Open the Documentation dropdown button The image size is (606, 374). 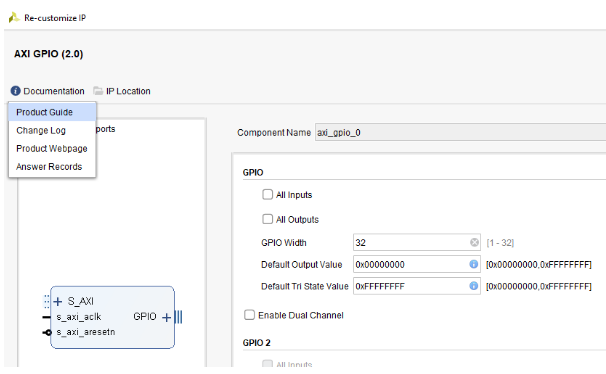click(48, 91)
